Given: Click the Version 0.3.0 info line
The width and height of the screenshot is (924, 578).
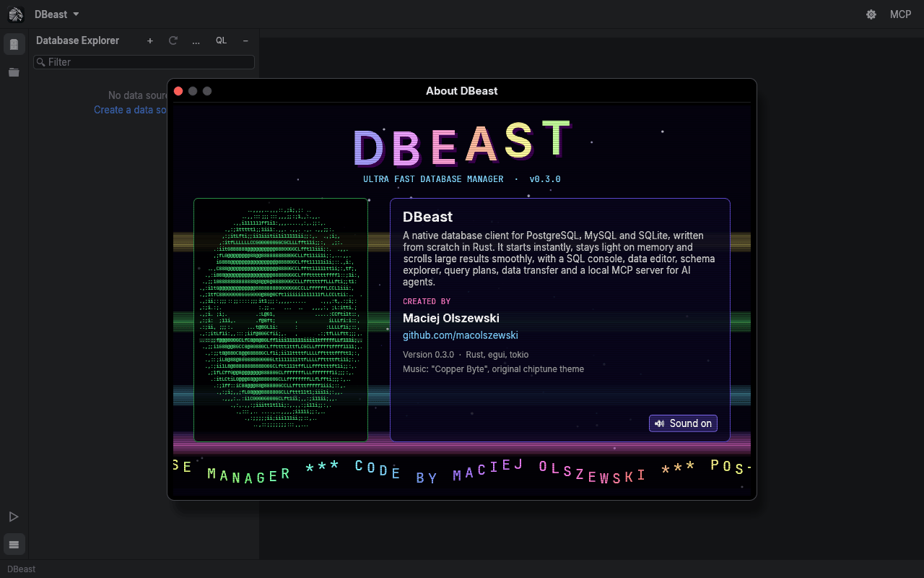Looking at the screenshot, I should (x=466, y=355).
